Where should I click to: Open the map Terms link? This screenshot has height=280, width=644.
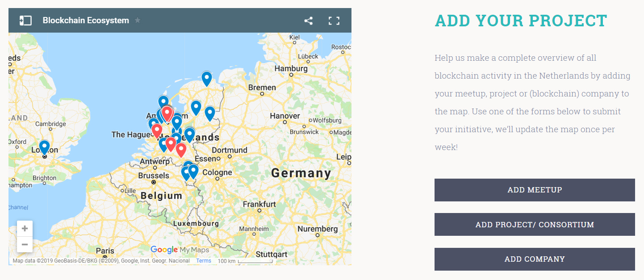point(204,261)
